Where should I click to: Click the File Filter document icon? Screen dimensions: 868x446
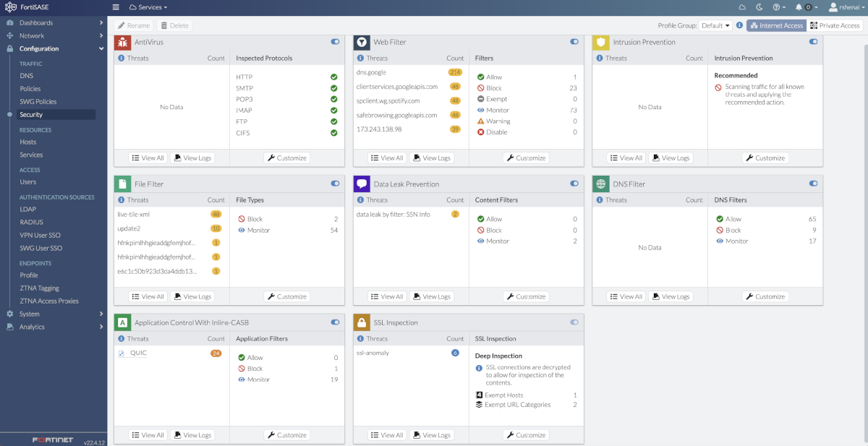[x=122, y=184]
